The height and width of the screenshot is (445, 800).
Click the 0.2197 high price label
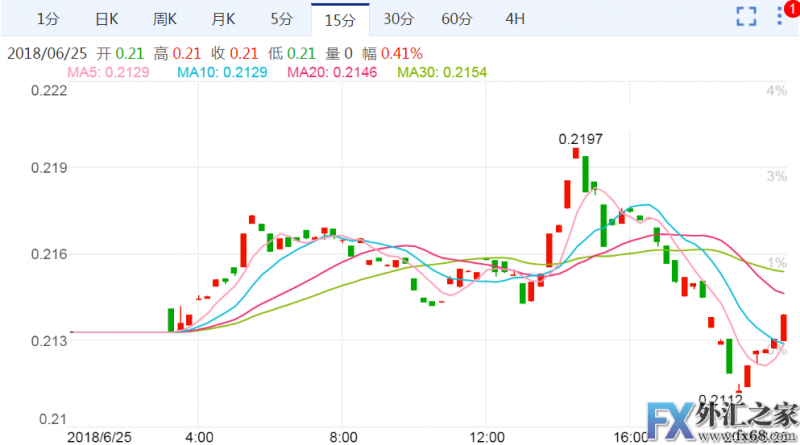click(x=581, y=139)
